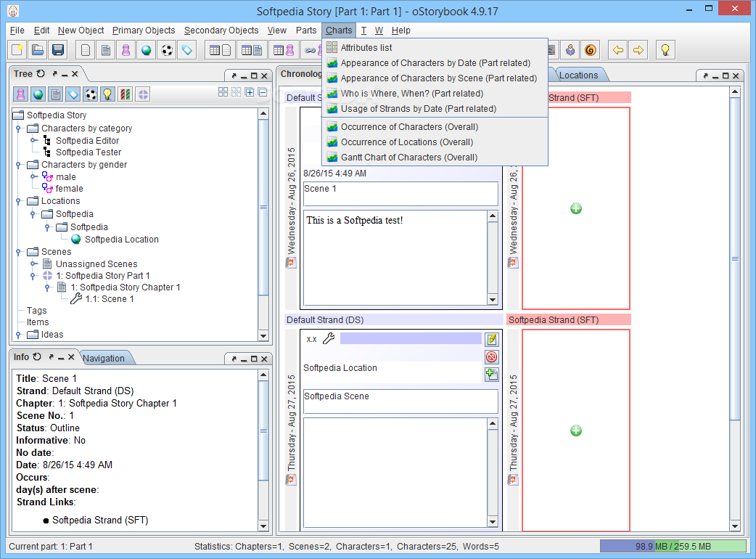Viewport: 756px width, 559px height.
Task: Toggle scenes page filter in Tree panel
Action: pyautogui.click(x=56, y=94)
